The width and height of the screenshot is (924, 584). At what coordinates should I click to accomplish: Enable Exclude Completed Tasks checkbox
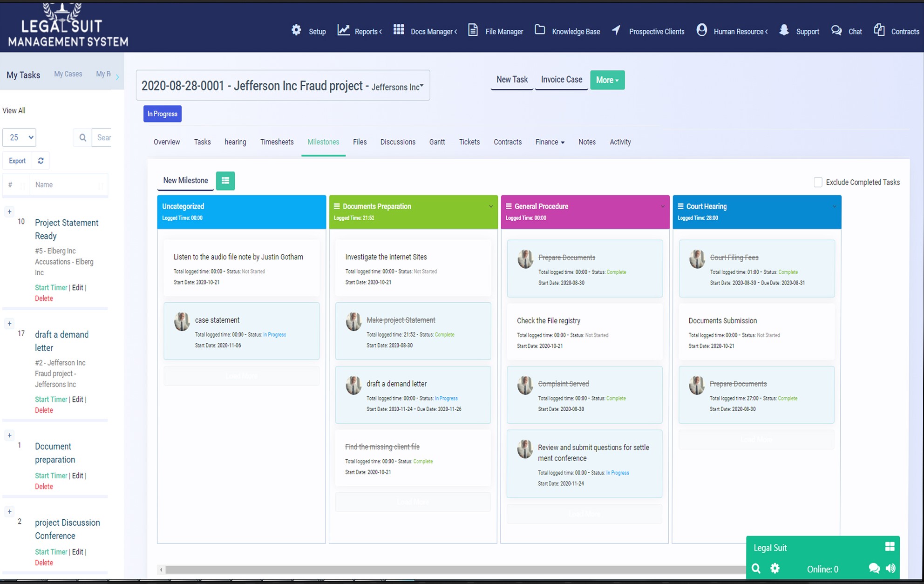click(x=818, y=182)
